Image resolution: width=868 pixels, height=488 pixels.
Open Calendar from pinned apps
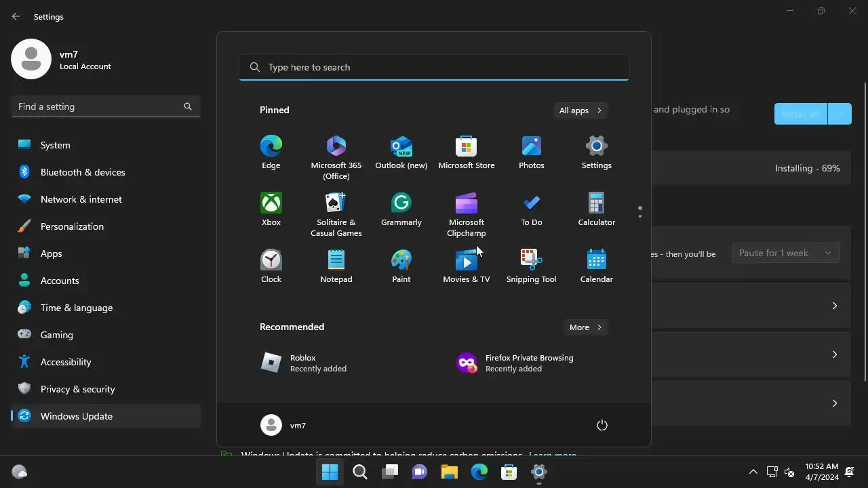pos(596,266)
